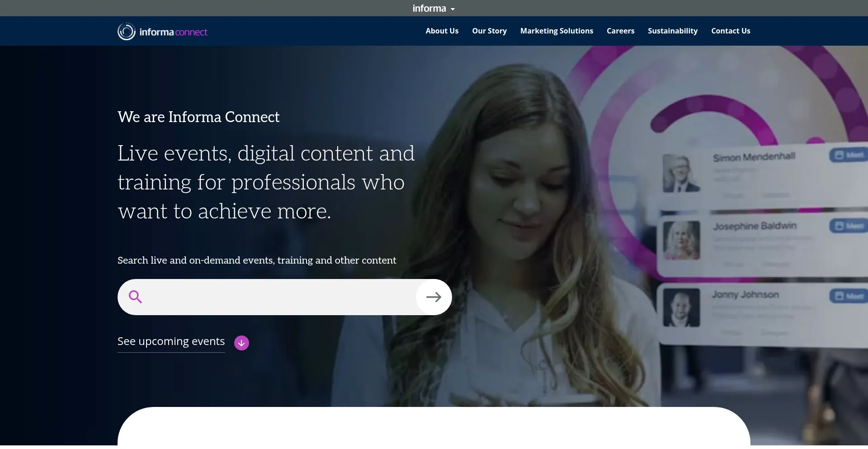Open Contact Us link
Screen dimensions: 868x449
731,31
